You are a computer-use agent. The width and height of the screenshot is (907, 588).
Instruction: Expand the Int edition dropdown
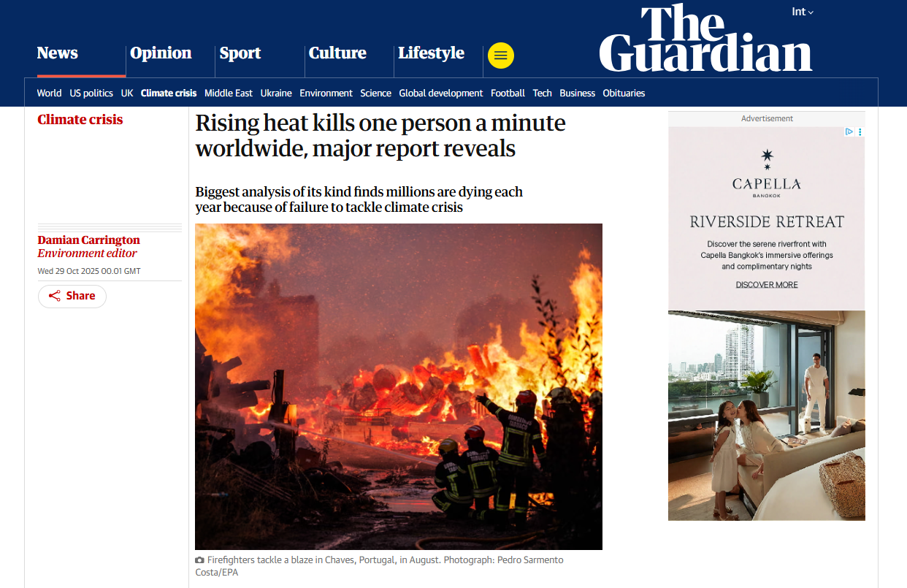tap(803, 12)
